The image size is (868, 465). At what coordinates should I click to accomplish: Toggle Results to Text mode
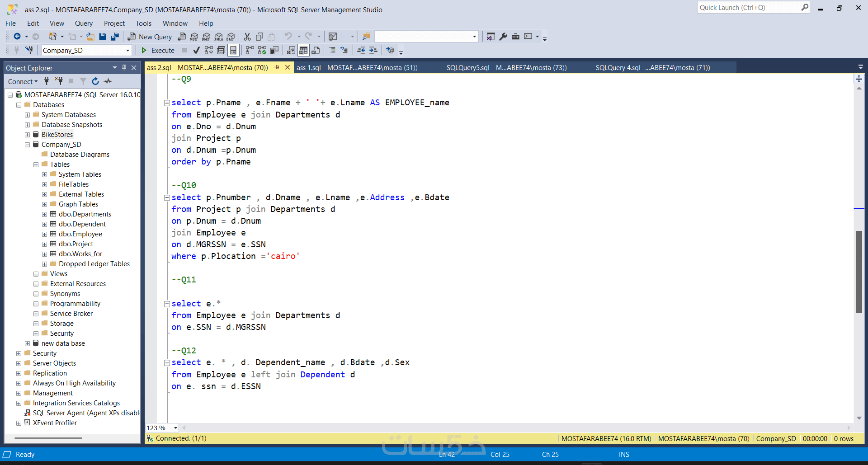(291, 50)
